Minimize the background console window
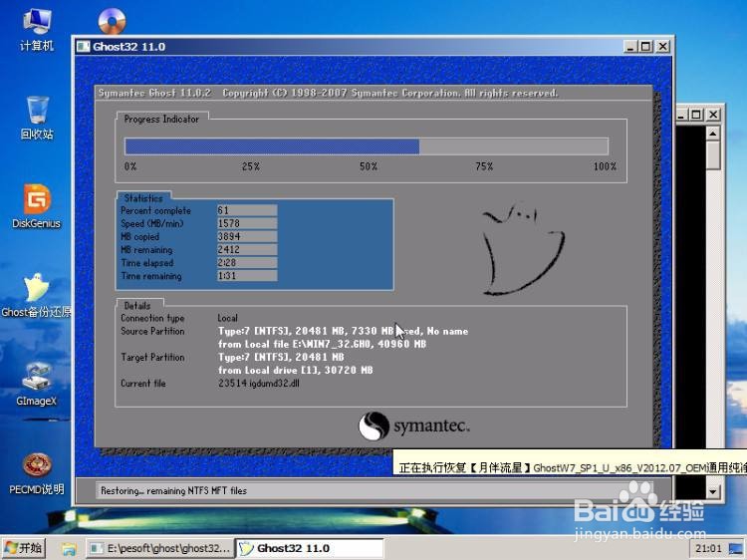 click(x=681, y=115)
